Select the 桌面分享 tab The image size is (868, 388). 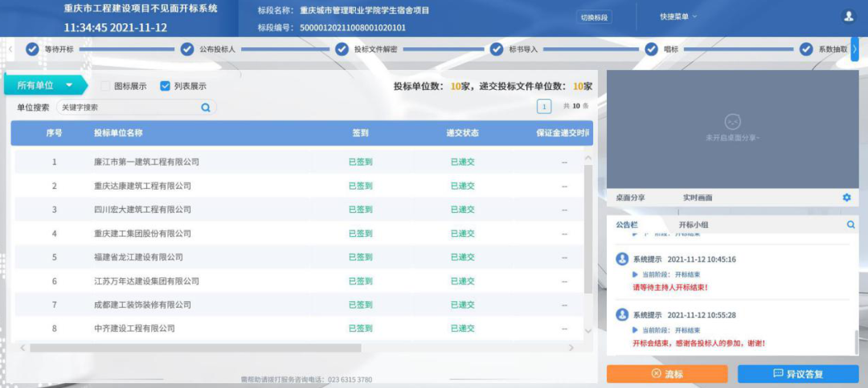pyautogui.click(x=630, y=198)
